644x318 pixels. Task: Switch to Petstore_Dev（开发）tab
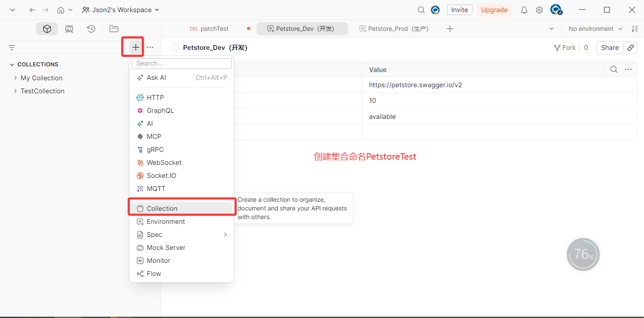point(302,29)
